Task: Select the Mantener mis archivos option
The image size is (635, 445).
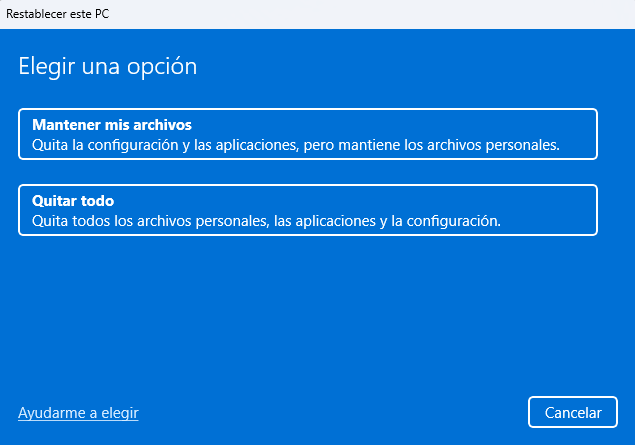Action: point(308,134)
